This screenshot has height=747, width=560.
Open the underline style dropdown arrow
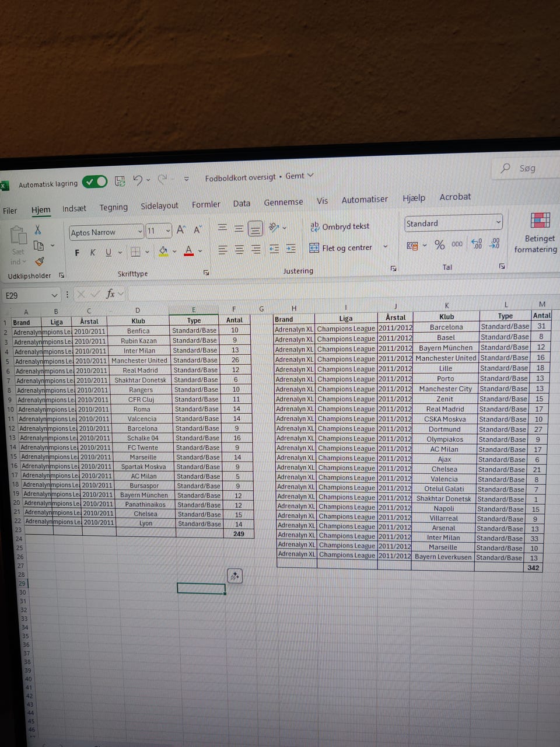pyautogui.click(x=120, y=253)
